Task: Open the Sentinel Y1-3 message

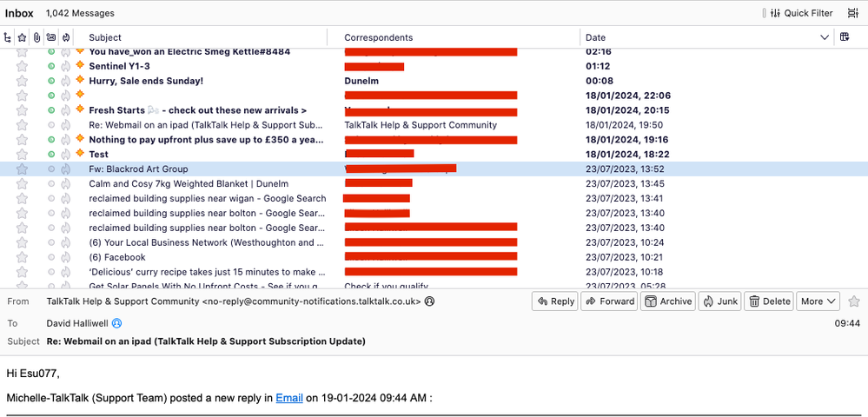Action: [x=120, y=66]
